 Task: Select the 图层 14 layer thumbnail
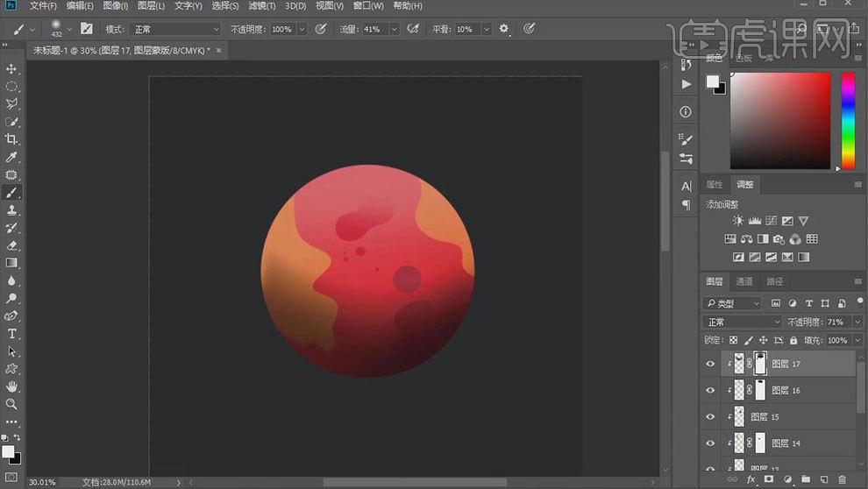click(x=739, y=443)
